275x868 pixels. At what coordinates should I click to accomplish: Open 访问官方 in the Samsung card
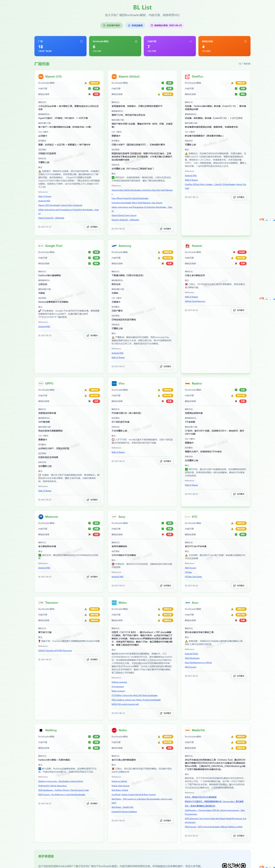point(166,366)
